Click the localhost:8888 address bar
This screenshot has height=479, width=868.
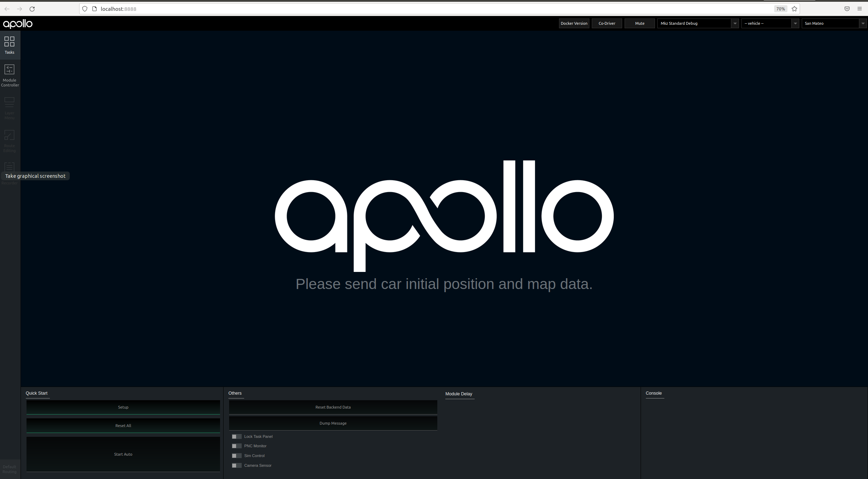click(418, 9)
